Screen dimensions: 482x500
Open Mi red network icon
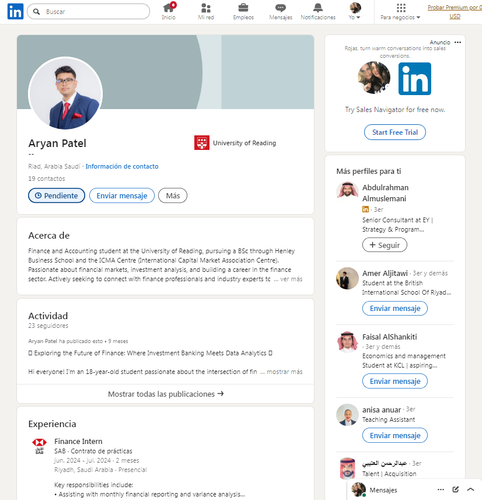tap(206, 11)
